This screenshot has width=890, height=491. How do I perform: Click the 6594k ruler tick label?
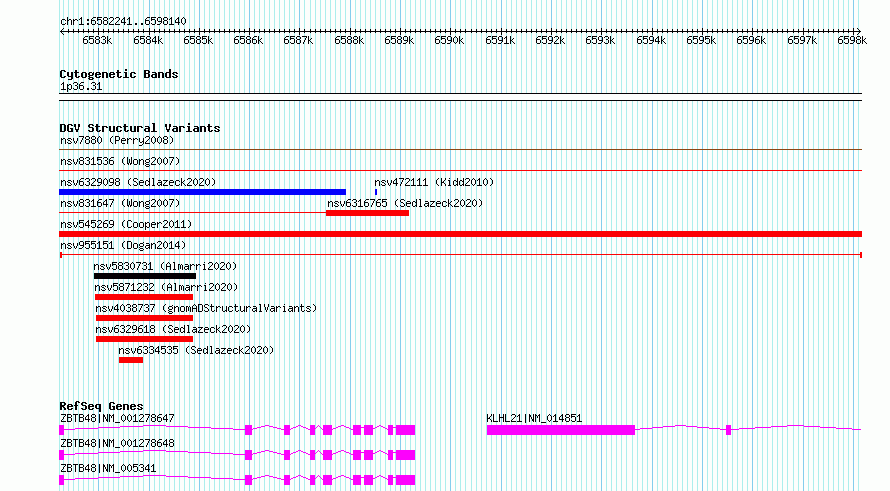point(651,40)
